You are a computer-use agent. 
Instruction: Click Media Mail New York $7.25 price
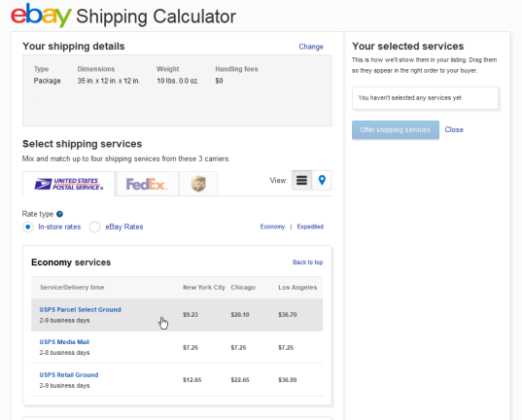[x=191, y=347]
